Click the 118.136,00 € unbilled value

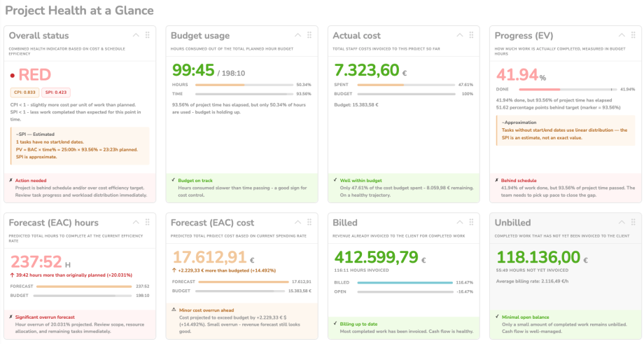pos(542,257)
